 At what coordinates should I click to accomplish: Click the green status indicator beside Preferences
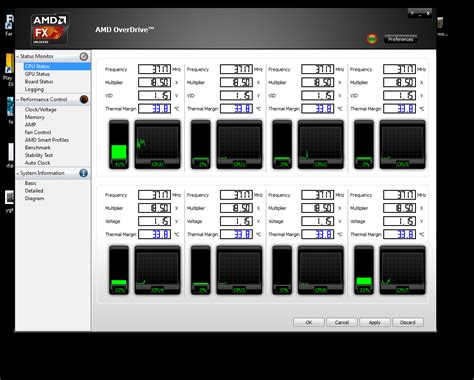(x=372, y=39)
